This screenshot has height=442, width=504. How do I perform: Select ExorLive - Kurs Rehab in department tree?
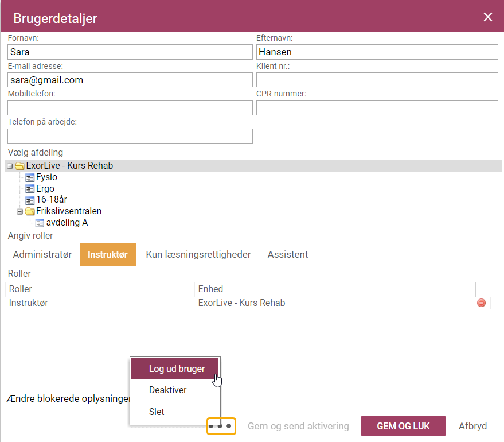coord(69,166)
